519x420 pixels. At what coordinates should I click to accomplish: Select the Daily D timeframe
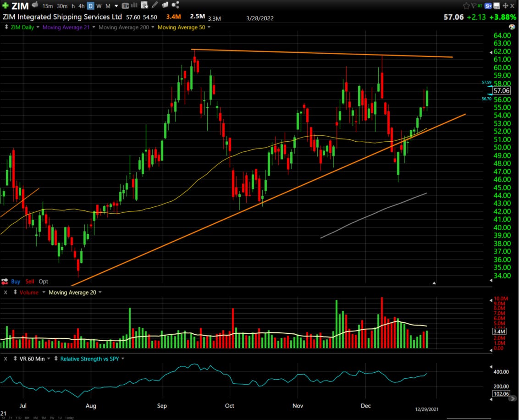coord(90,6)
